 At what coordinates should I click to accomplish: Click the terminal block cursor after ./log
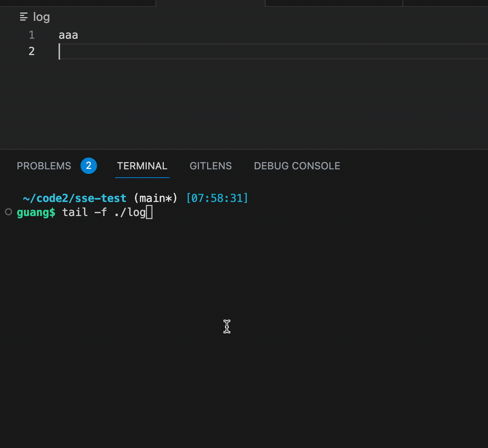(149, 212)
